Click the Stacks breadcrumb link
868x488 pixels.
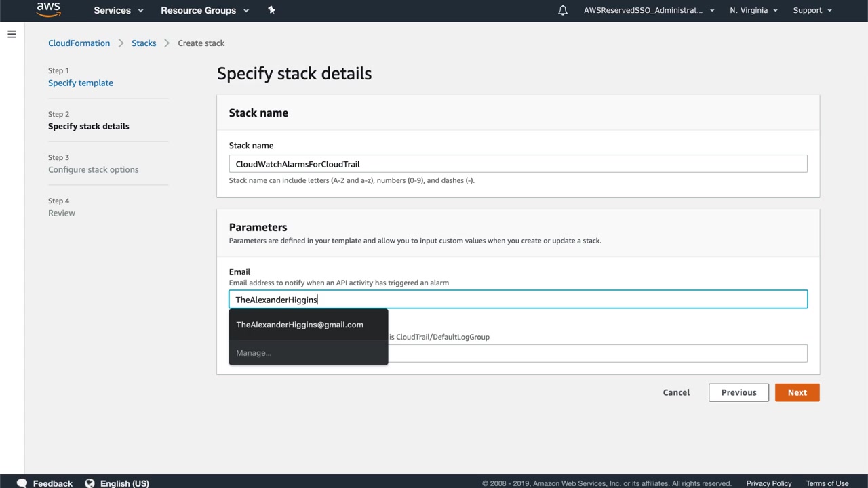(144, 43)
